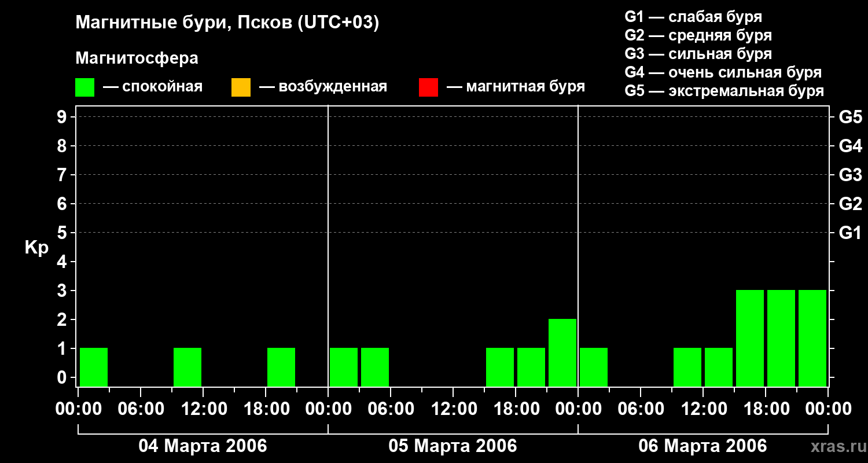Select the 06 Марта 09:00–12:00 green bar
Viewport: 868px width, 463px height.
(x=687, y=367)
